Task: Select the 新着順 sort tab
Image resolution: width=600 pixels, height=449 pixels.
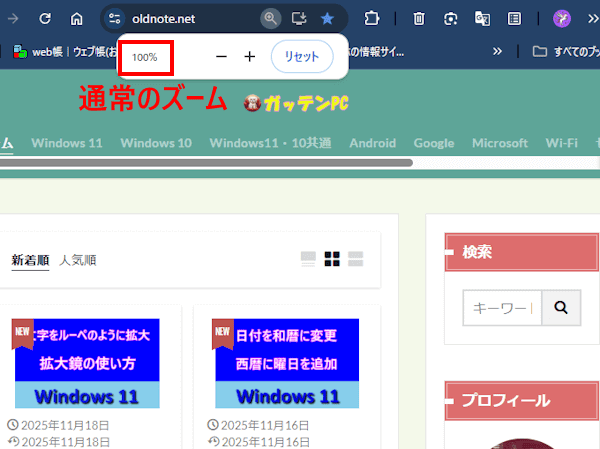Action: [30, 260]
